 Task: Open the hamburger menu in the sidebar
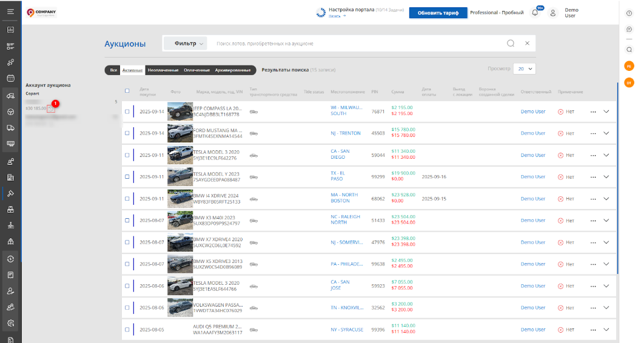(x=10, y=12)
